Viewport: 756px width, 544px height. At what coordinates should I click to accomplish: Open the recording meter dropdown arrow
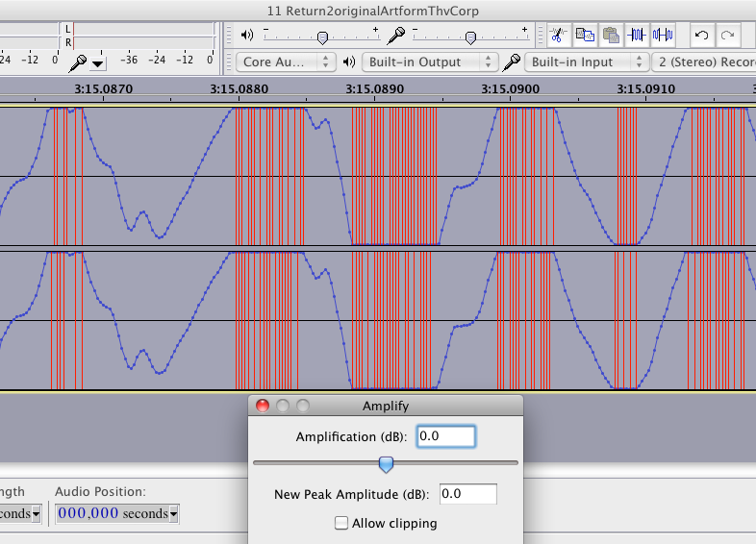tap(98, 64)
